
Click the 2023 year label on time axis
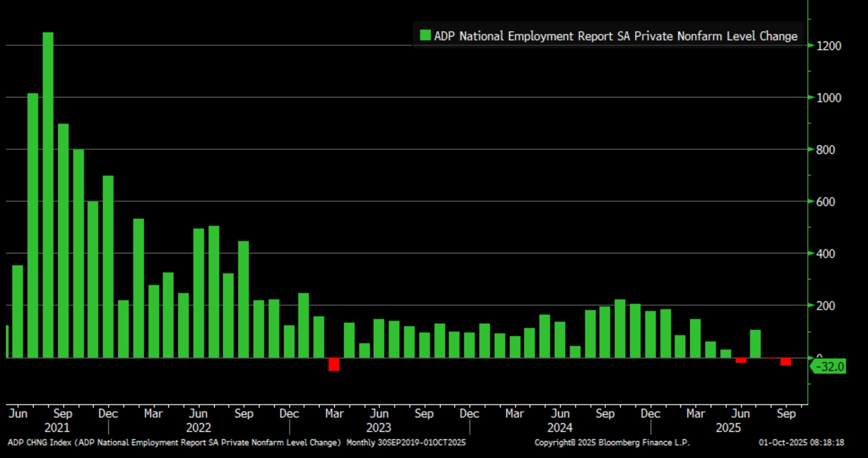(x=378, y=428)
